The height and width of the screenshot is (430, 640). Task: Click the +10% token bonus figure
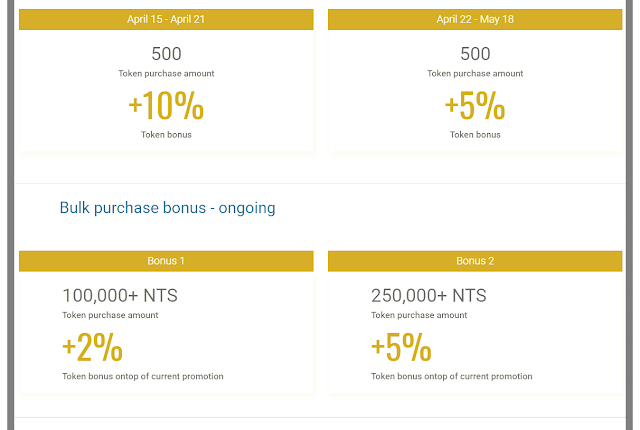coord(166,106)
